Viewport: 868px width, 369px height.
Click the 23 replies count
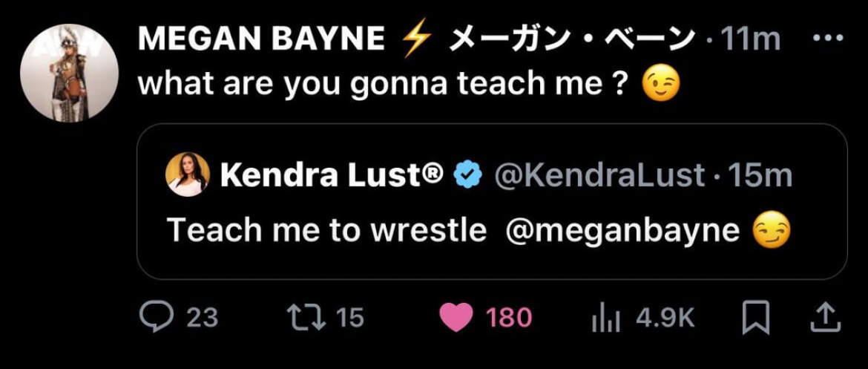(202, 319)
